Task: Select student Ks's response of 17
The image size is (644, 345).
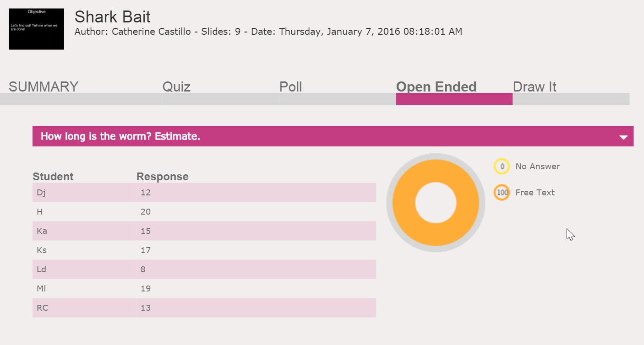Action: 146,250
